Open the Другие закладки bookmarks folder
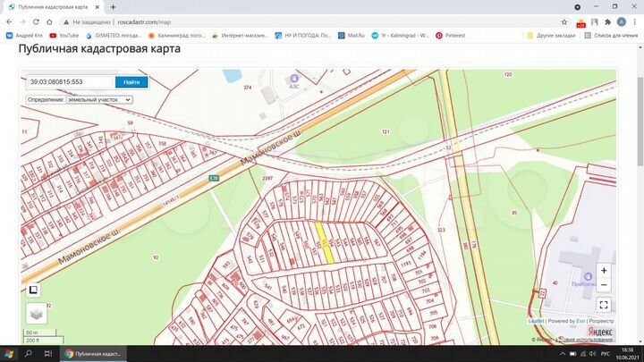Viewport: 644px width, 362px height. click(555, 35)
